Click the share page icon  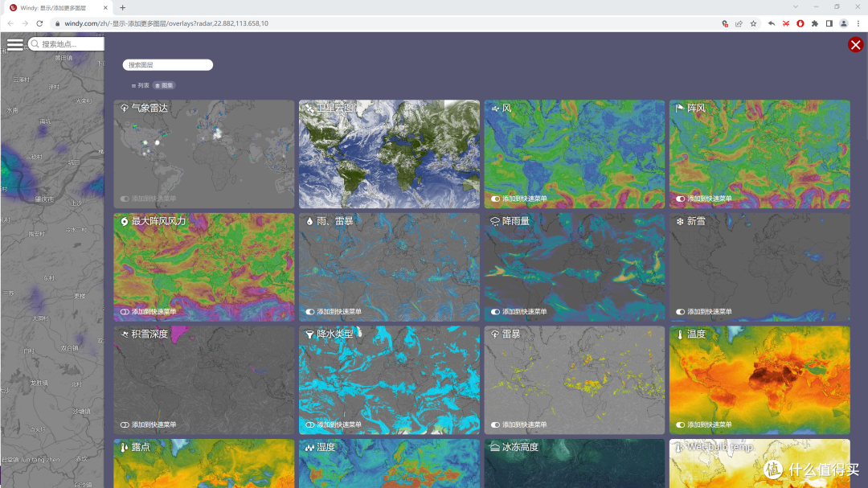click(739, 23)
